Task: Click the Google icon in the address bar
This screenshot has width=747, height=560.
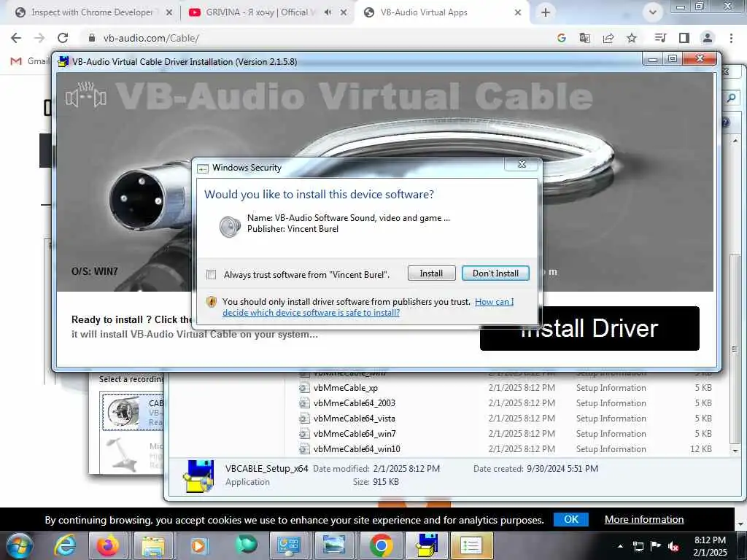Action: (562, 38)
